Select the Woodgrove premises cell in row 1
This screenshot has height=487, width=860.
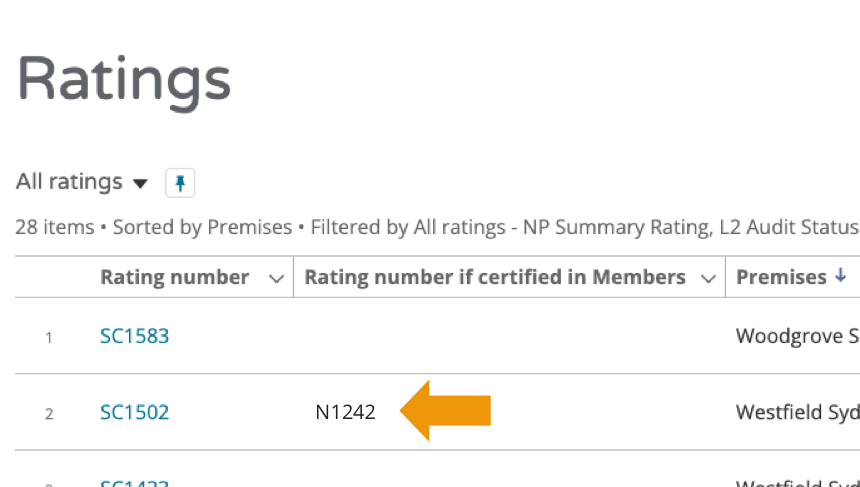click(797, 336)
